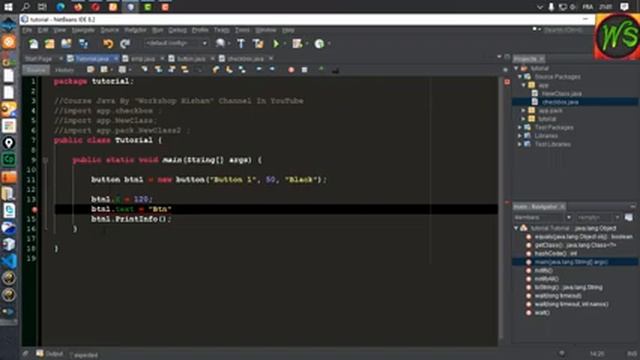
Task: Collapse the Source Packages node
Action: click(520, 77)
